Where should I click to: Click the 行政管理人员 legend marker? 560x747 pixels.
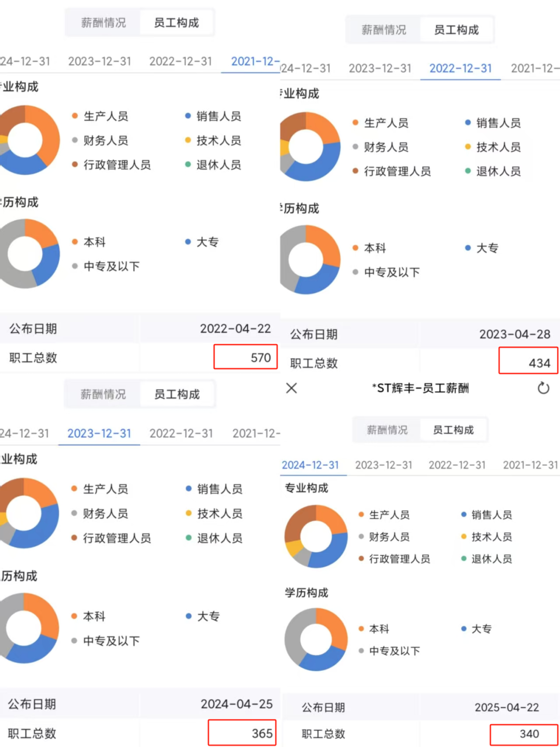coord(361,559)
